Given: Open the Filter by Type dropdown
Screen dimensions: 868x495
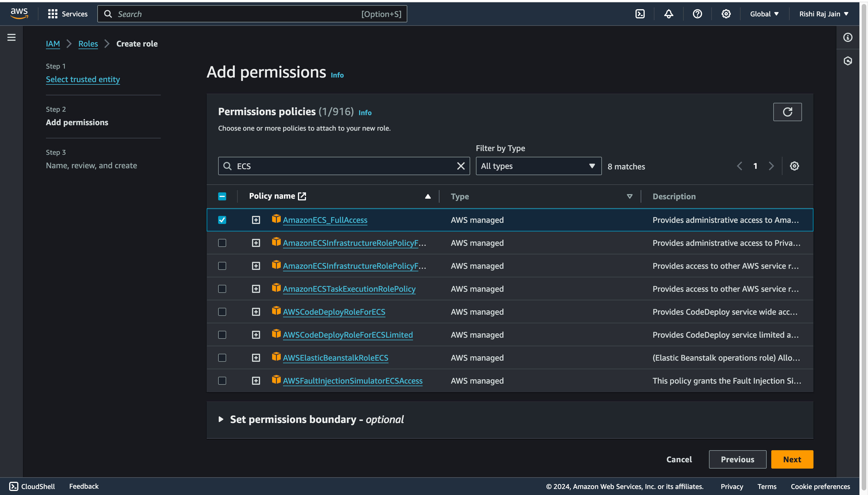Looking at the screenshot, I should click(x=538, y=166).
